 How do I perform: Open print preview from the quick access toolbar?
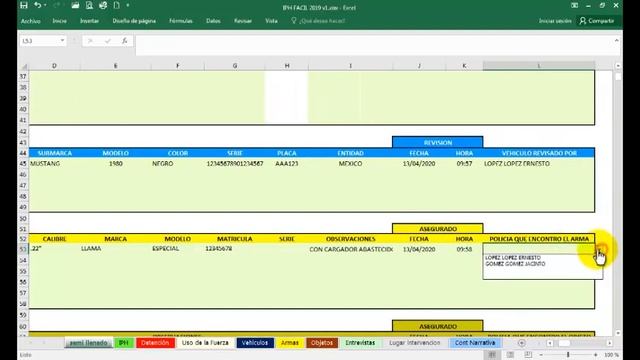tap(89, 5)
